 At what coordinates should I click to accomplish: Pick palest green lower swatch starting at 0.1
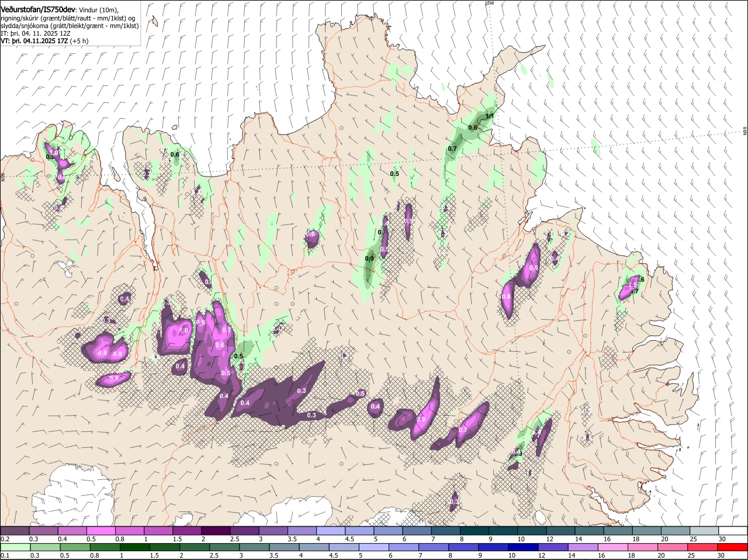coord(16,547)
